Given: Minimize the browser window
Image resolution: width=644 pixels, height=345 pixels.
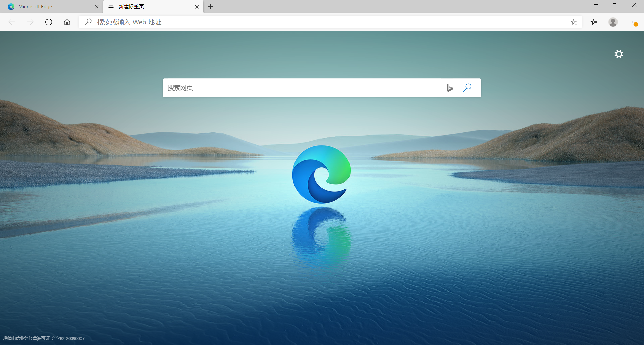Looking at the screenshot, I should (x=596, y=5).
